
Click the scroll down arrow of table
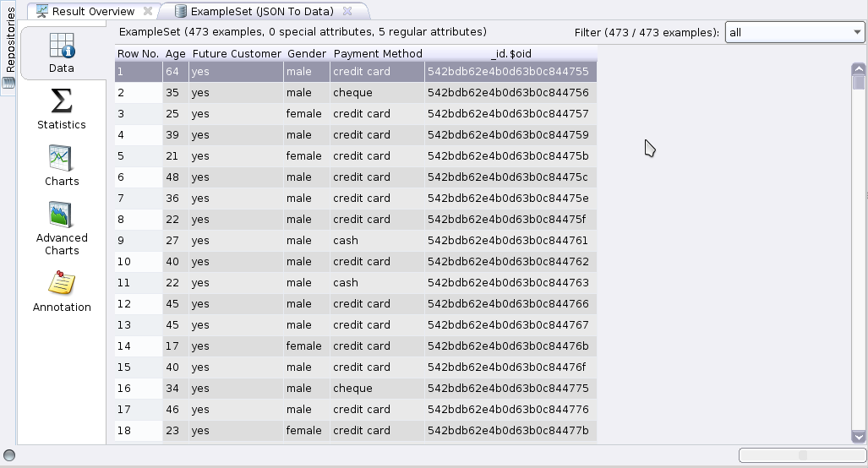pyautogui.click(x=859, y=437)
